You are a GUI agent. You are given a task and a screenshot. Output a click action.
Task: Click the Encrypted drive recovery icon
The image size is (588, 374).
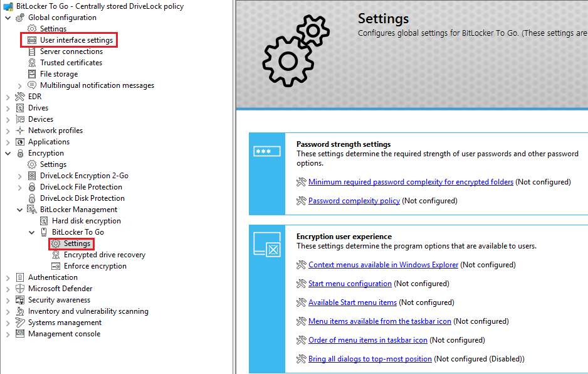pyautogui.click(x=56, y=255)
